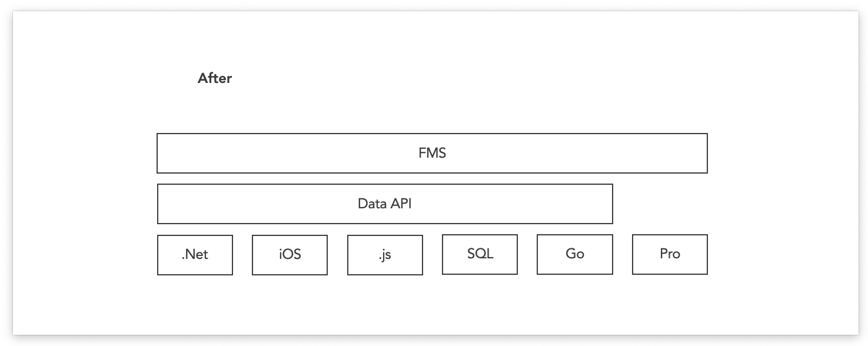
Task: Click the .Net box
Action: [x=195, y=255]
